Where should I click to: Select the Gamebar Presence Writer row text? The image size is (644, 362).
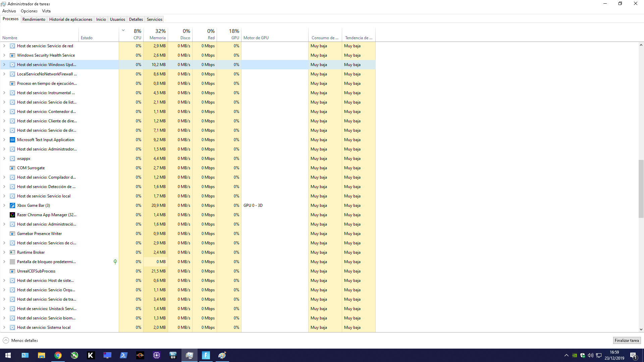39,234
